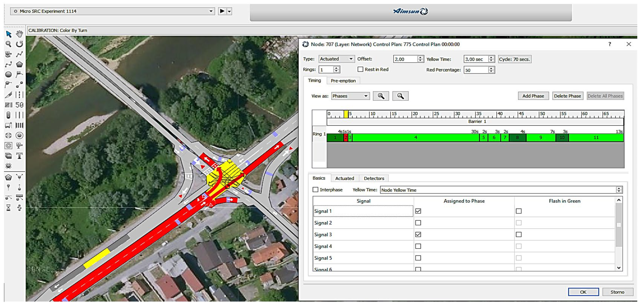Viewport: 644px width, 308px height.
Task: Select phase 4 in the Ring 1 timeline
Action: click(416, 138)
